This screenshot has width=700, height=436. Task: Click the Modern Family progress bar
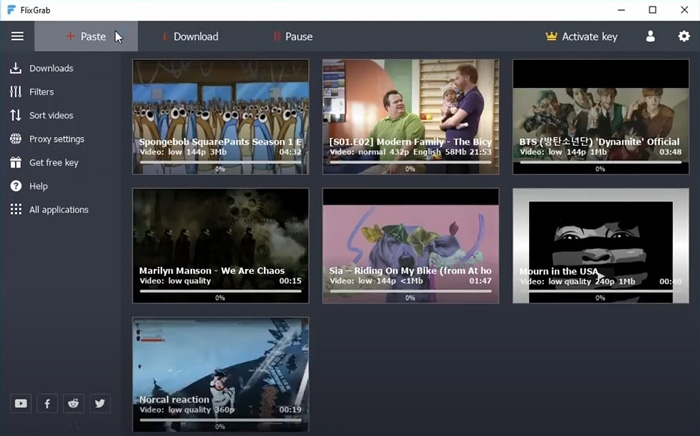(411, 162)
